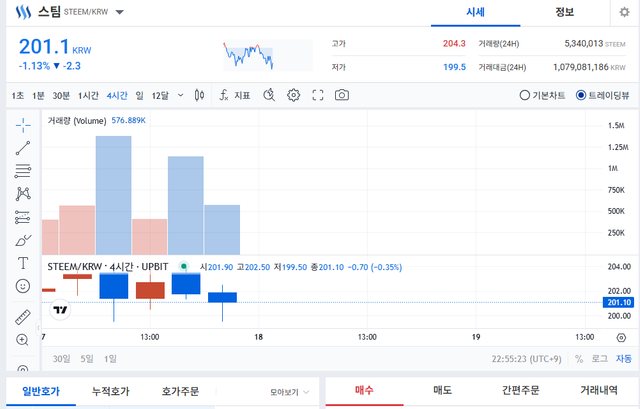Set interval to 1분
This screenshot has width=640, height=409.
point(38,96)
